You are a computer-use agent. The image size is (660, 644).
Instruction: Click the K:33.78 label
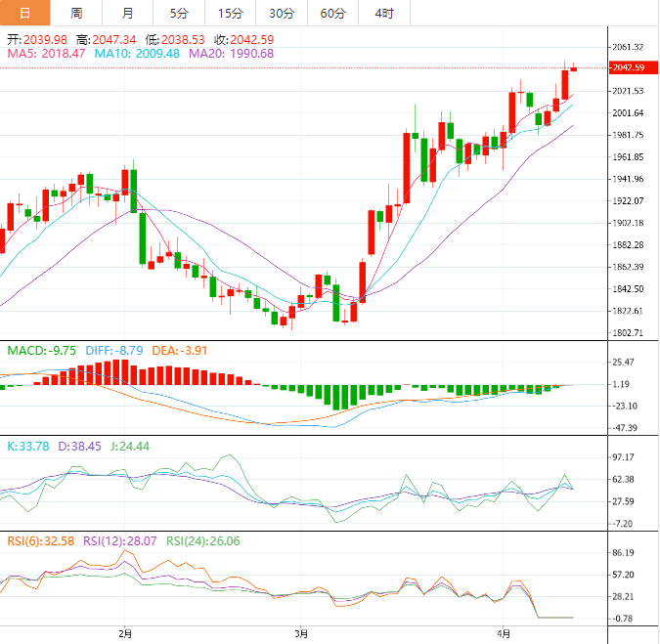28,446
